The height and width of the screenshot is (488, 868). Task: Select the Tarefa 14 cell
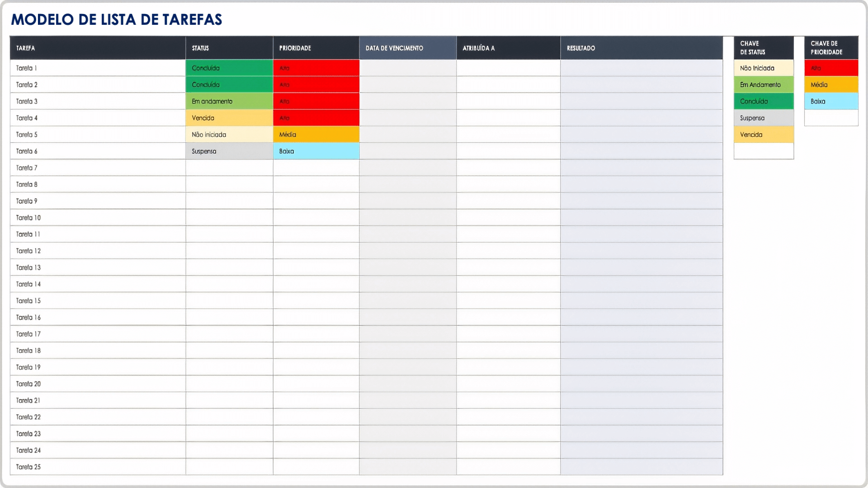tap(98, 284)
